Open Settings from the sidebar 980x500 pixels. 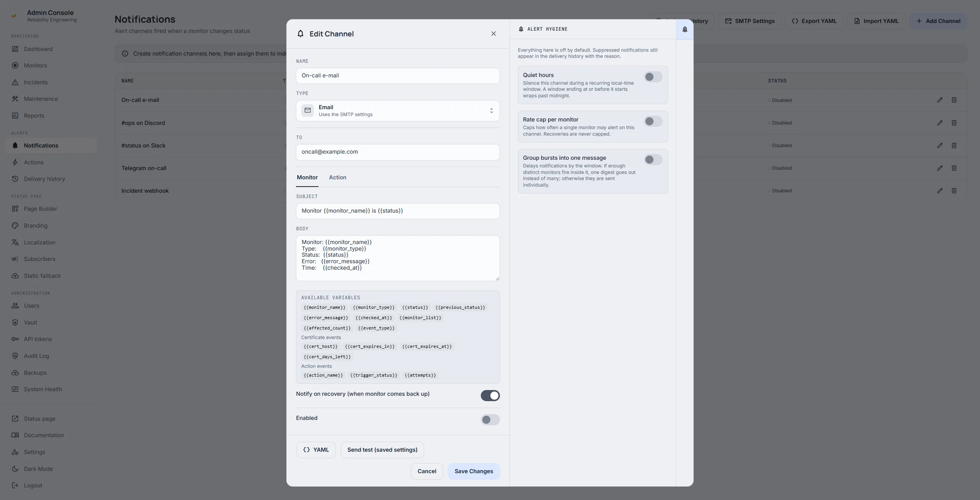coord(51,452)
